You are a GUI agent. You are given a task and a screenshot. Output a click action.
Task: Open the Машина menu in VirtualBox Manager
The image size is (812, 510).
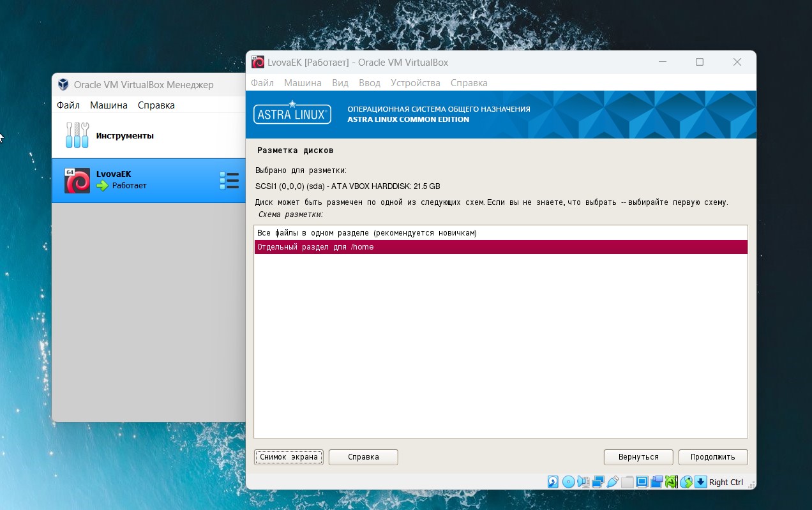point(109,105)
